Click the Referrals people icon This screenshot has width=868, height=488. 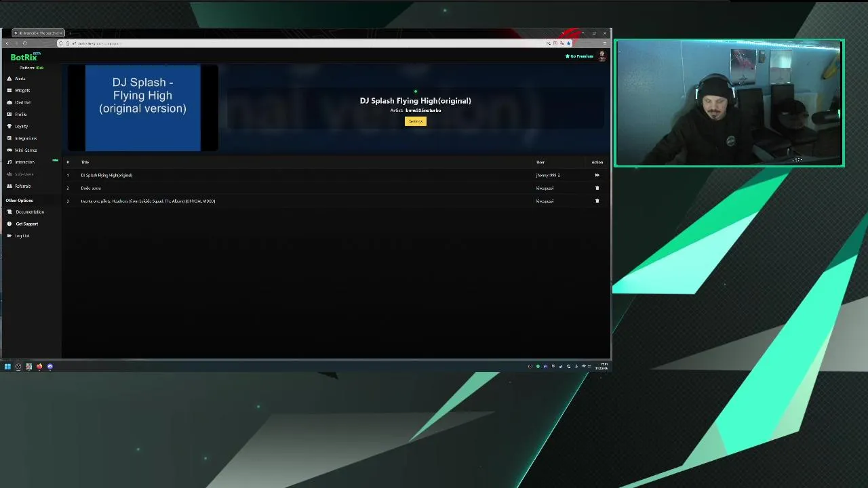coord(9,186)
